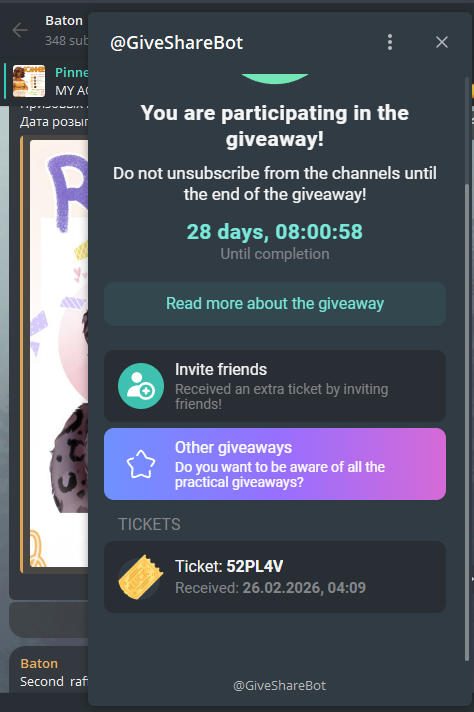Click the green drag handle at panel top

coord(275,79)
